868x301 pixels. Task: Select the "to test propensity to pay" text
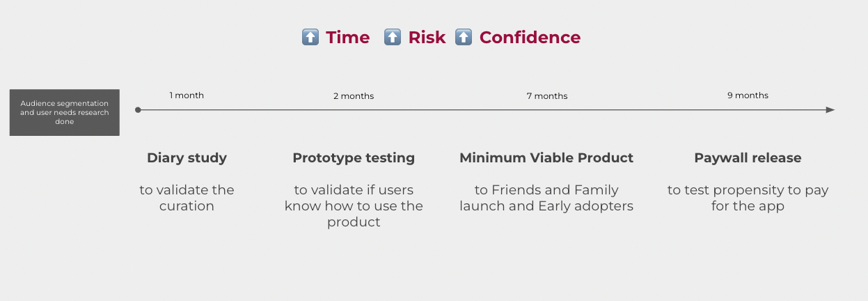click(748, 198)
